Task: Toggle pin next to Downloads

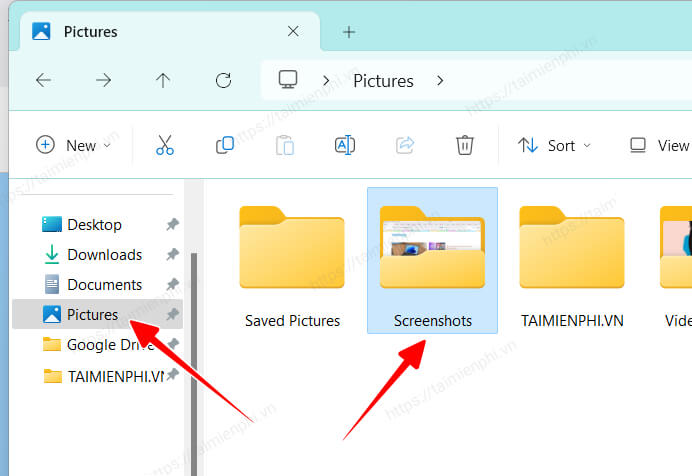Action: tap(172, 255)
